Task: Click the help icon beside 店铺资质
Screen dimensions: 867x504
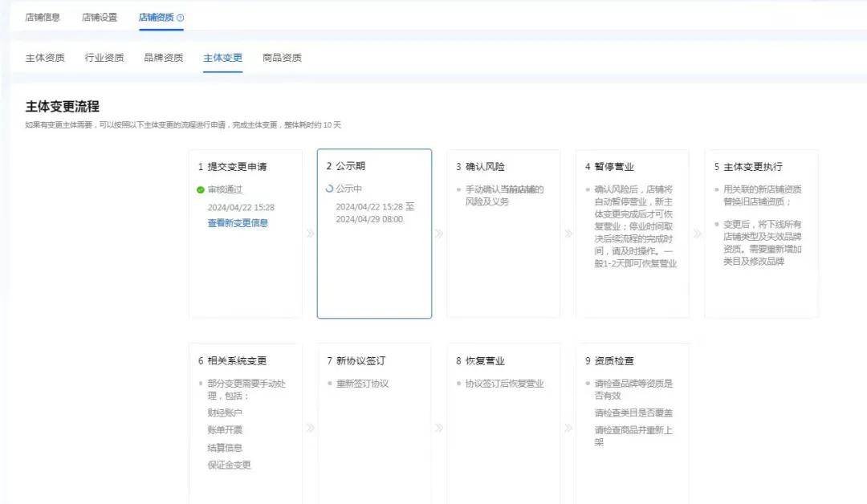Action: pyautogui.click(x=181, y=18)
